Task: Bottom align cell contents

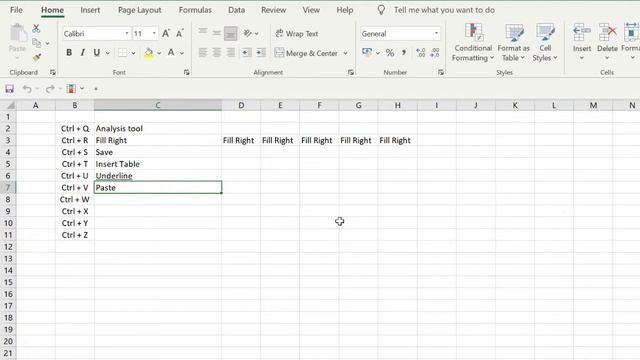Action: coord(231,33)
